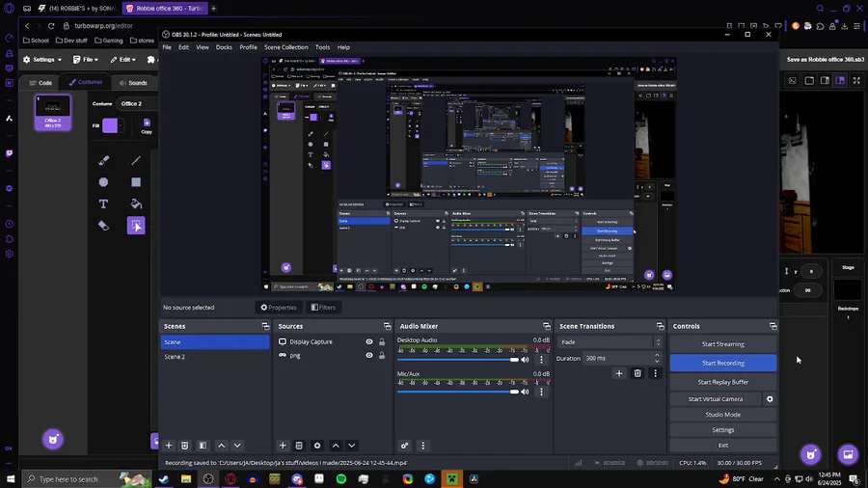Move source up in Sources dock
Screen dimensions: 868x488
(x=336, y=446)
